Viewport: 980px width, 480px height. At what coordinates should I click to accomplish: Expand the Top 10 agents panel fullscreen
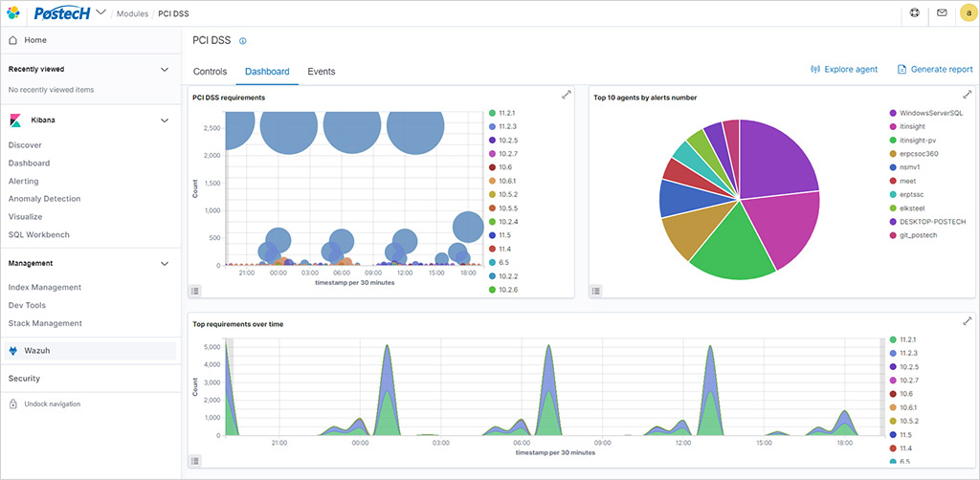[x=967, y=95]
